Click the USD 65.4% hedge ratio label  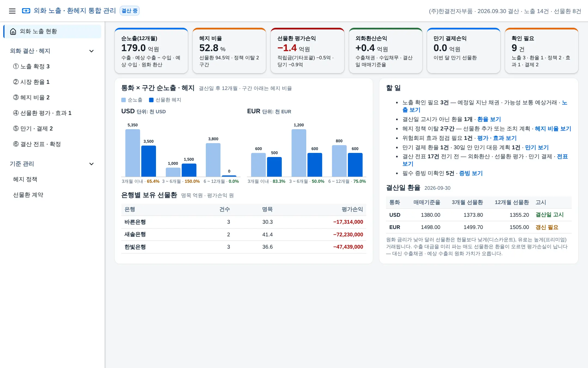click(x=153, y=181)
